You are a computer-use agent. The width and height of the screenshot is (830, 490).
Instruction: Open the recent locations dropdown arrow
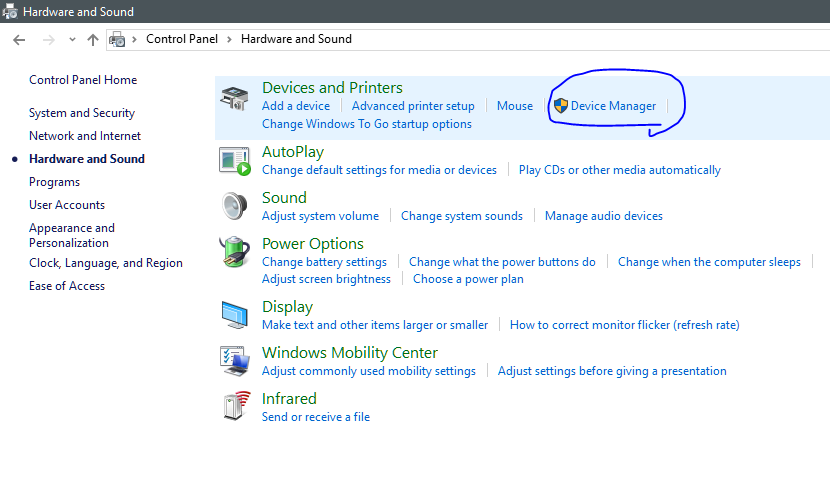[72, 40]
